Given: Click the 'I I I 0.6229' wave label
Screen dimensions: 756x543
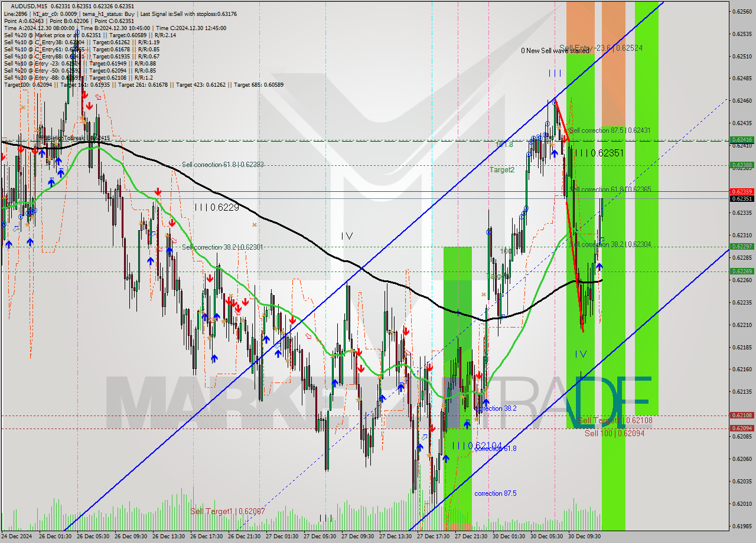Looking at the screenshot, I should (x=216, y=207).
